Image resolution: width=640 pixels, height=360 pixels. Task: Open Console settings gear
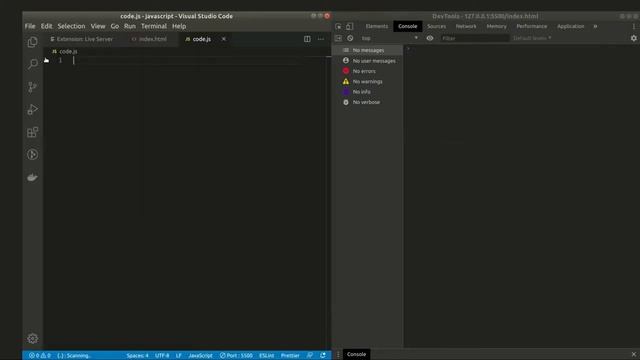point(633,38)
